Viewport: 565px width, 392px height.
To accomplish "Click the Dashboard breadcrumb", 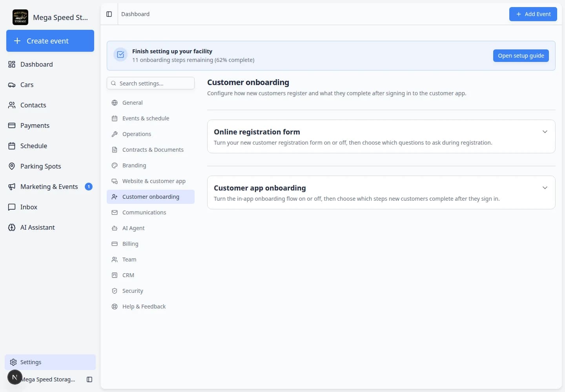I will pos(135,14).
